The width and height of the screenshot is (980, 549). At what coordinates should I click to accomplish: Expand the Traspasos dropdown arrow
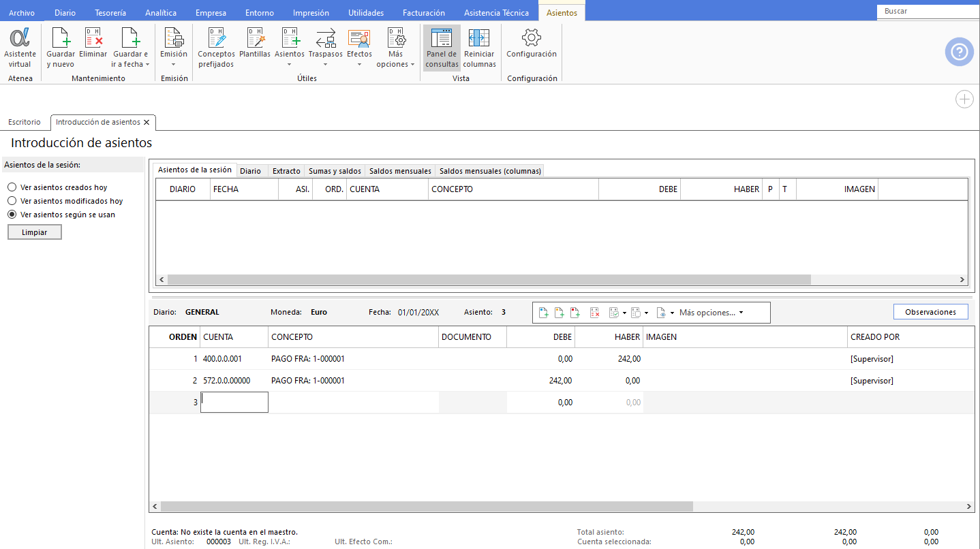(x=326, y=65)
